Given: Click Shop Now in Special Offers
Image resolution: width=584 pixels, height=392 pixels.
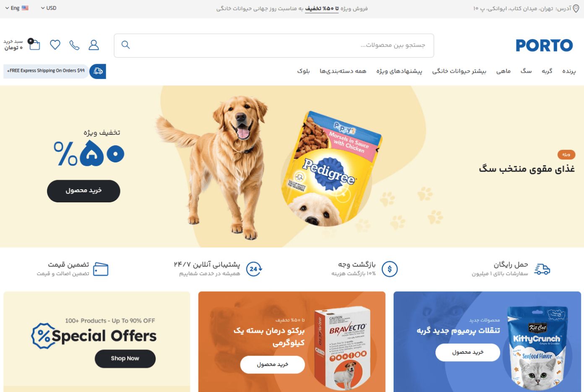Looking at the screenshot, I should click(125, 358).
